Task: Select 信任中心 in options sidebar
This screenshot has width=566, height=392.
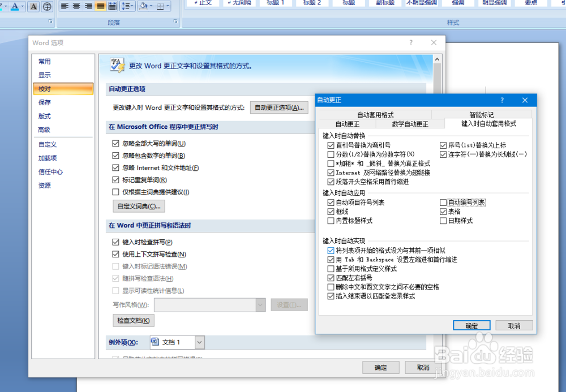Action: [x=63, y=171]
